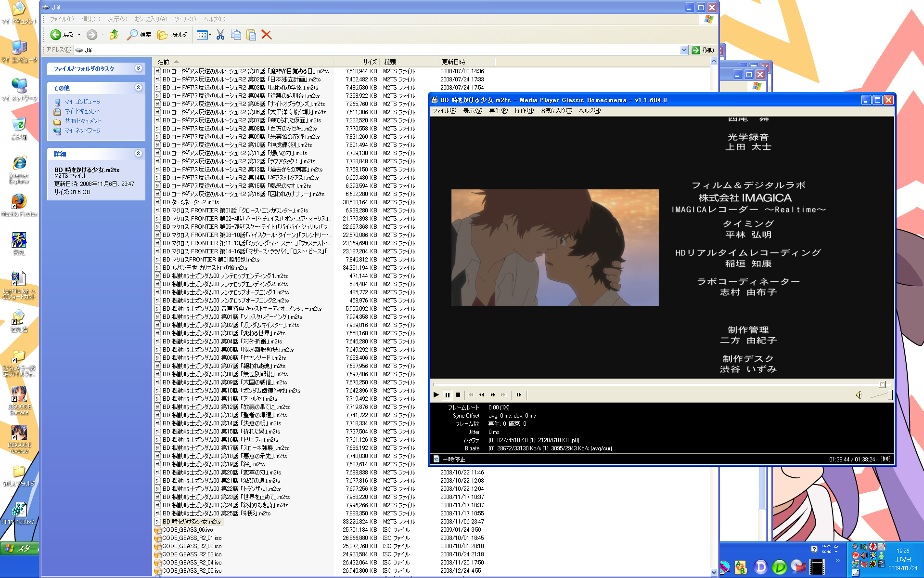Open the Views dropdown in Explorer toolbar
Viewport: 924px width, 578px height.
point(204,35)
